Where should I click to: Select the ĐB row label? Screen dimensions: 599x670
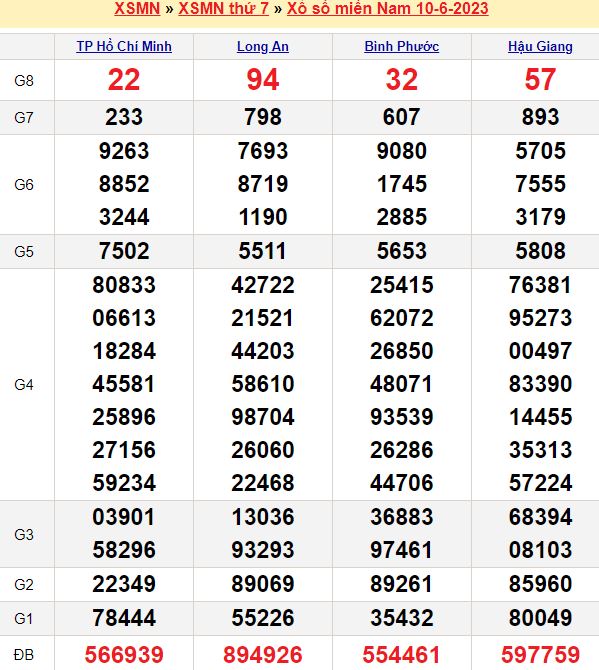(23, 654)
